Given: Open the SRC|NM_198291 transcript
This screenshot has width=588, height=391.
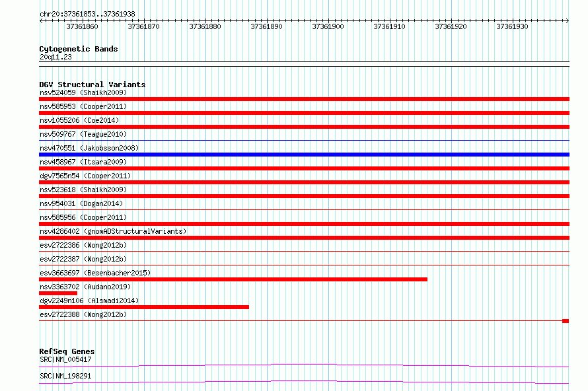Looking at the screenshot, I should click(65, 376).
